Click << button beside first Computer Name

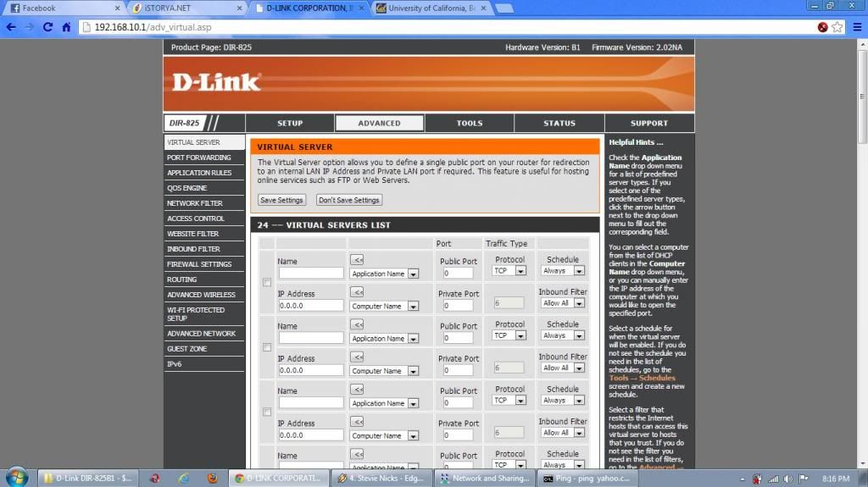click(x=357, y=292)
